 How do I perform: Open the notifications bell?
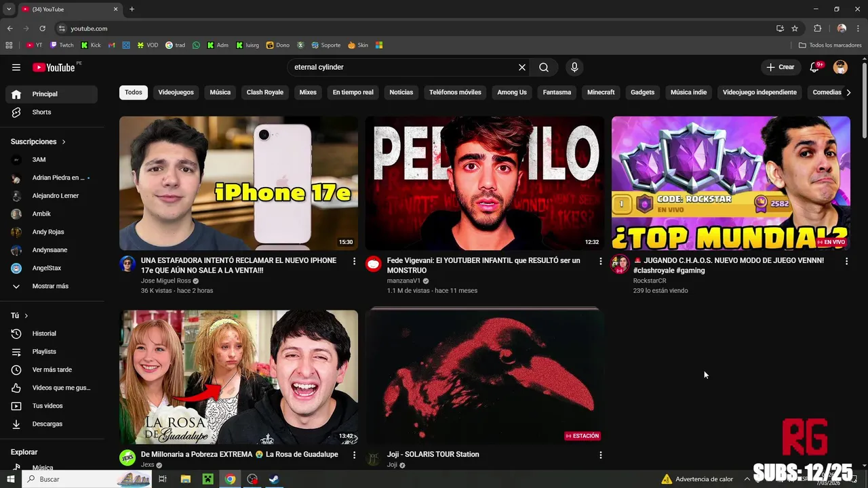pyautogui.click(x=815, y=67)
